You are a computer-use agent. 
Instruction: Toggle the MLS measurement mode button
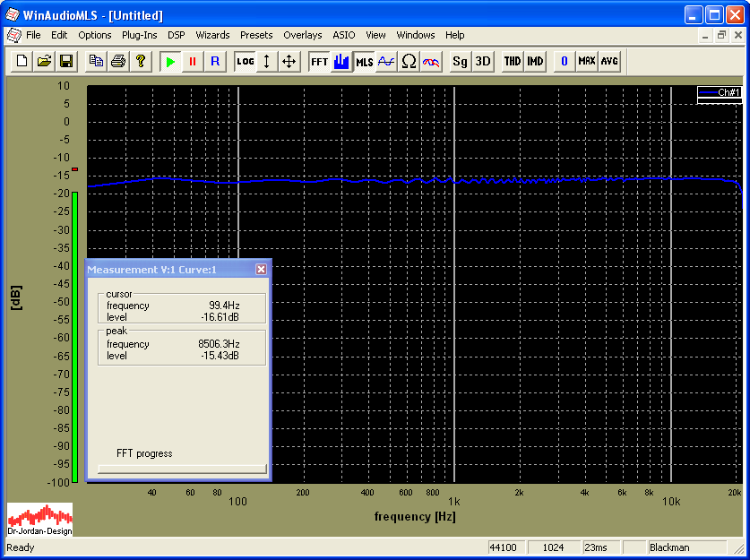[364, 61]
